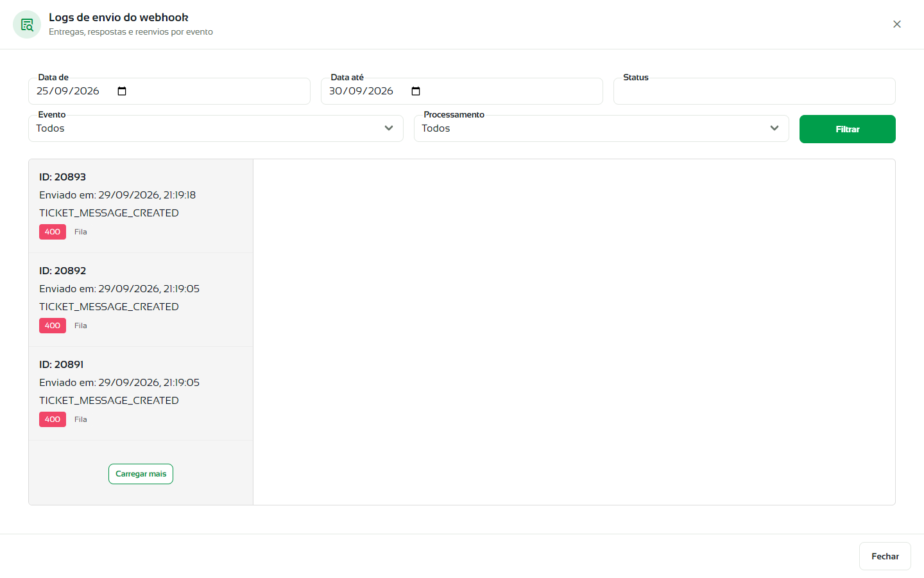Click timestamp 'Enviado em: 29/09/2026, 21:19:18'

pos(117,195)
